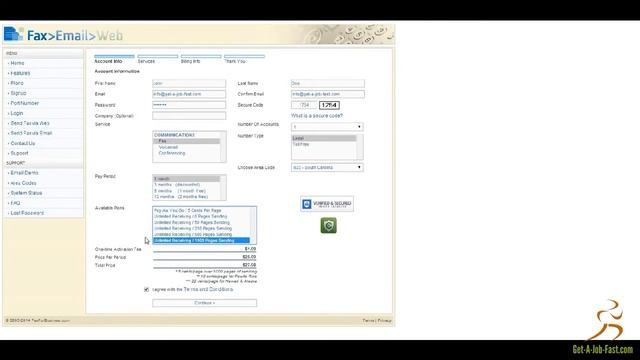This screenshot has height=360, width=640.
Task: Click the Password input field
Action: click(189, 105)
